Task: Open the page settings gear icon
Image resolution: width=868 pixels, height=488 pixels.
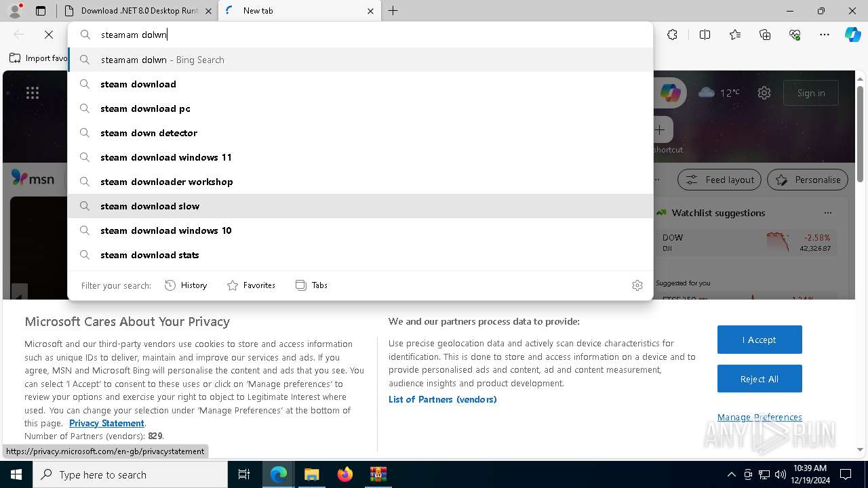Action: (x=764, y=93)
